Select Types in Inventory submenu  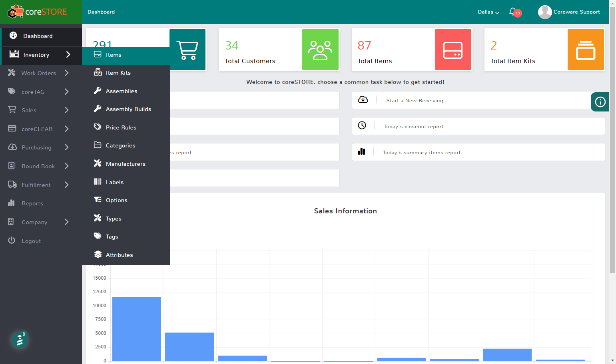pyautogui.click(x=126, y=219)
